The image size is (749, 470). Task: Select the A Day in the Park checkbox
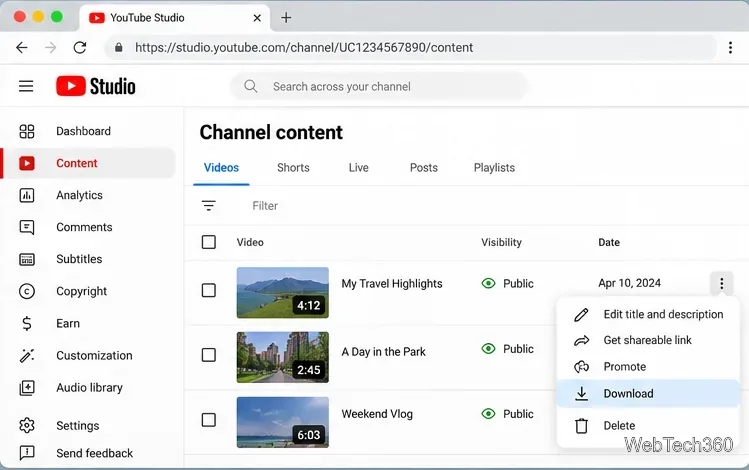point(209,355)
